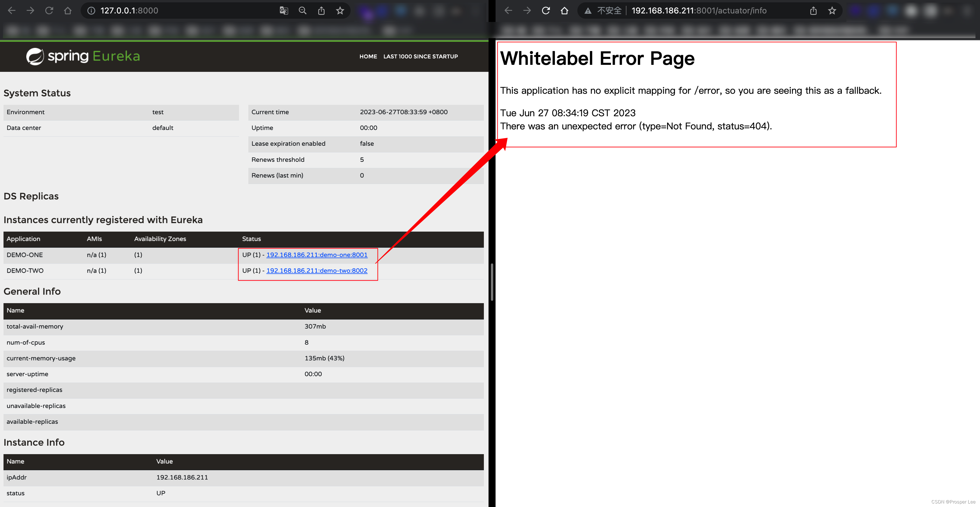Click the Status column header
Viewport: 980px width, 507px height.
coord(252,239)
